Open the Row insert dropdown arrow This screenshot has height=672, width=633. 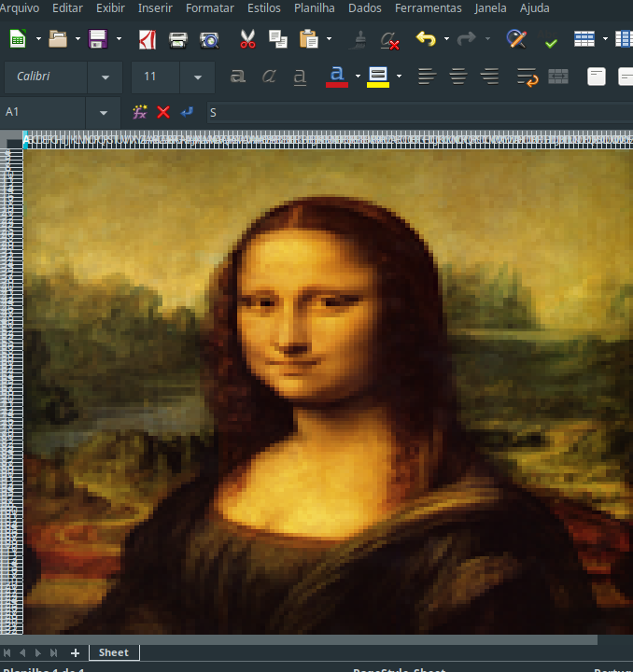pos(605,39)
